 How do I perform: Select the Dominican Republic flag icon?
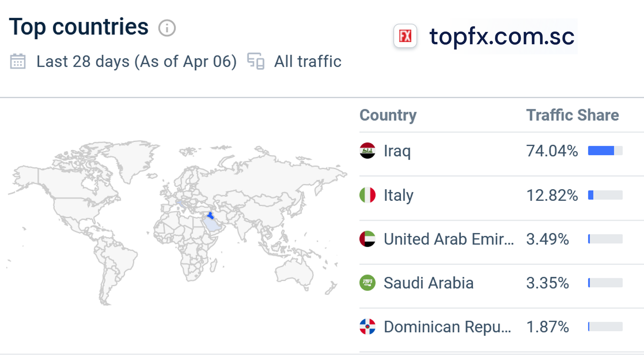point(368,327)
